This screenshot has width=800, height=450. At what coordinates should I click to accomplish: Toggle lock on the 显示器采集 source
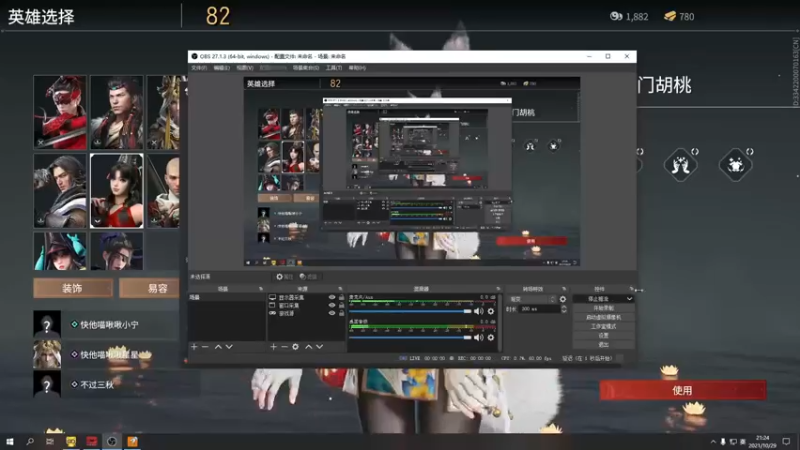click(x=341, y=297)
